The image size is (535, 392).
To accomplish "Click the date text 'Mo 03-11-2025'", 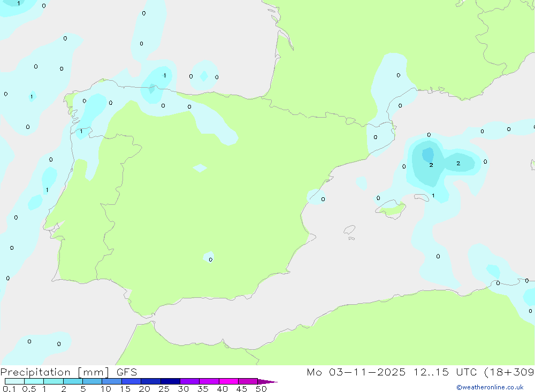I will (356, 372).
